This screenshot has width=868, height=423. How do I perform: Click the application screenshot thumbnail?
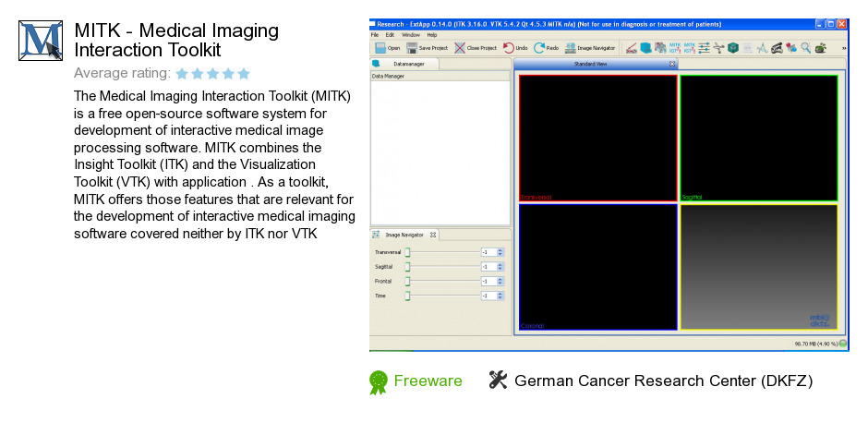coord(609,185)
